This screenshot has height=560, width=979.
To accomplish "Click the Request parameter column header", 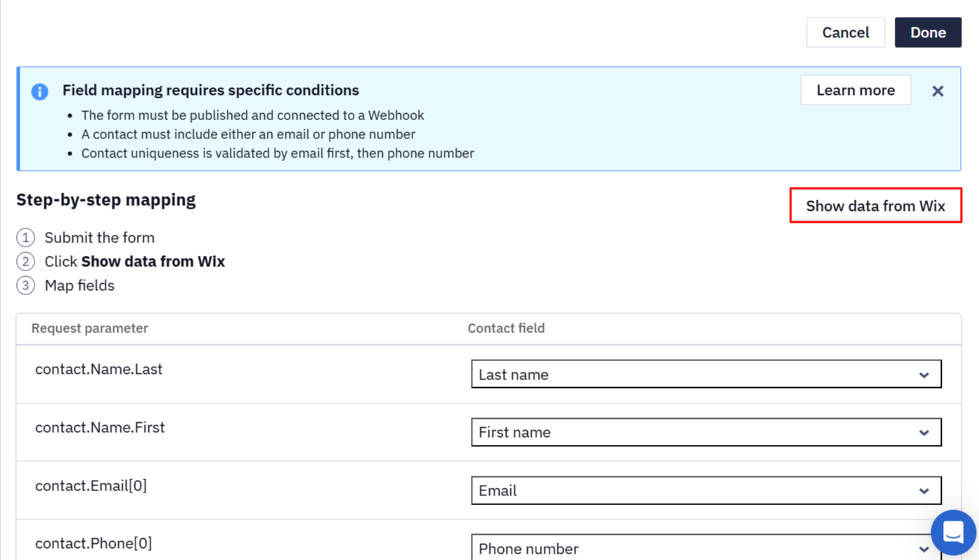I will 90,328.
